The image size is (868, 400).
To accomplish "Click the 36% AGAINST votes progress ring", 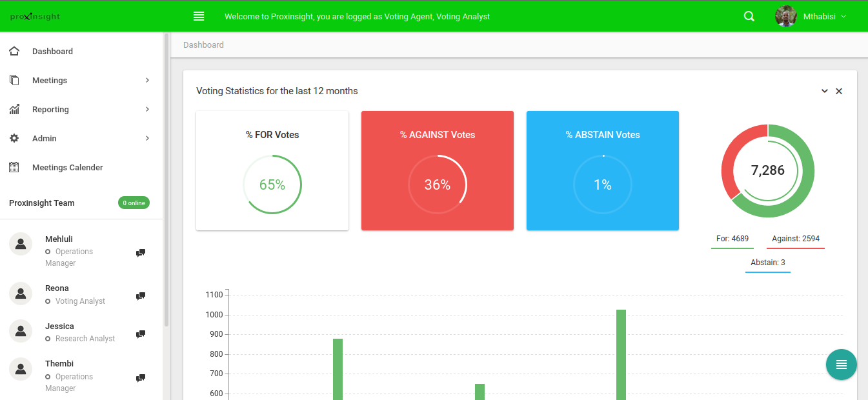I will [x=438, y=185].
